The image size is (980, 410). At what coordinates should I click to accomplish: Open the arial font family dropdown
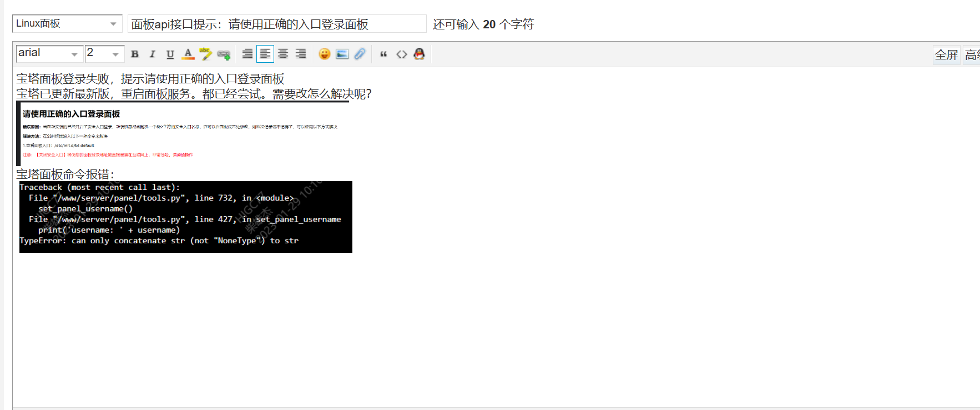pos(49,53)
